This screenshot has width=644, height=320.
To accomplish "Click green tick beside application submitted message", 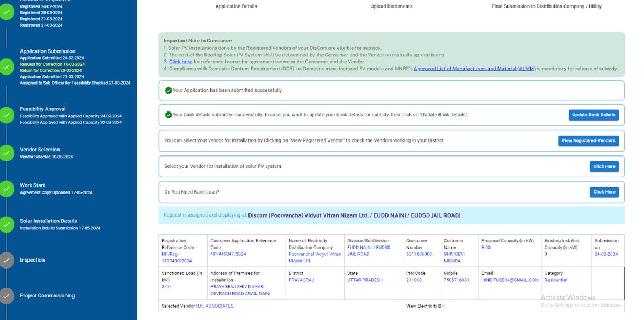I will [x=169, y=91].
